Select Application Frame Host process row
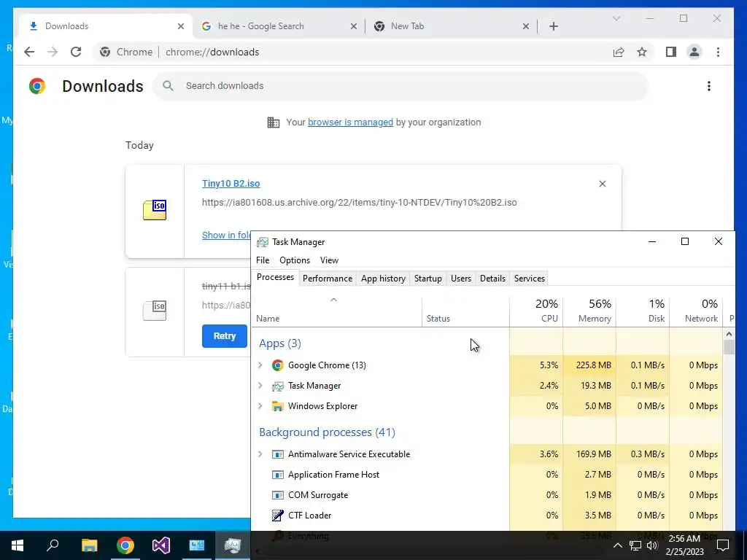 click(x=487, y=475)
